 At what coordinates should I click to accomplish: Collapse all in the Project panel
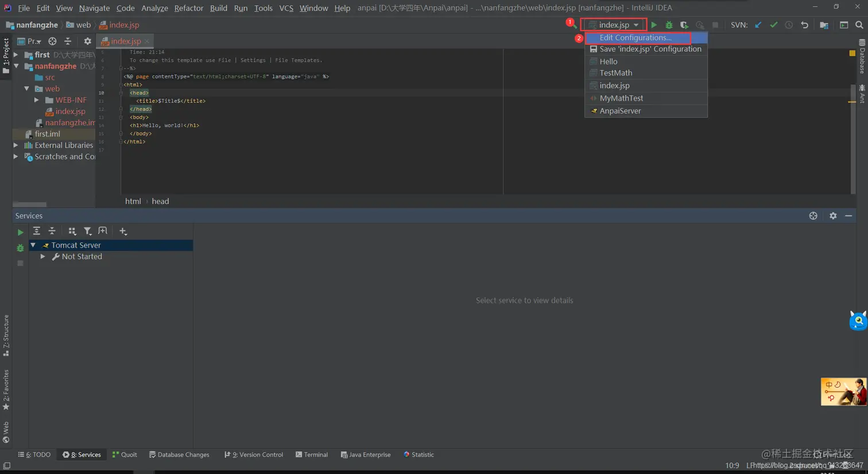[x=68, y=41]
